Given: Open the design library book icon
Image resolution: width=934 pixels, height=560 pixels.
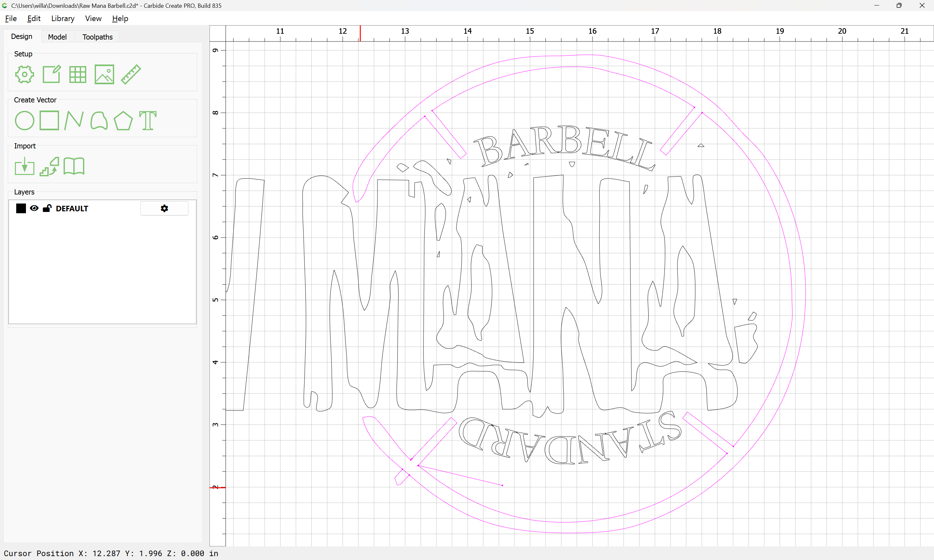Looking at the screenshot, I should (x=74, y=167).
